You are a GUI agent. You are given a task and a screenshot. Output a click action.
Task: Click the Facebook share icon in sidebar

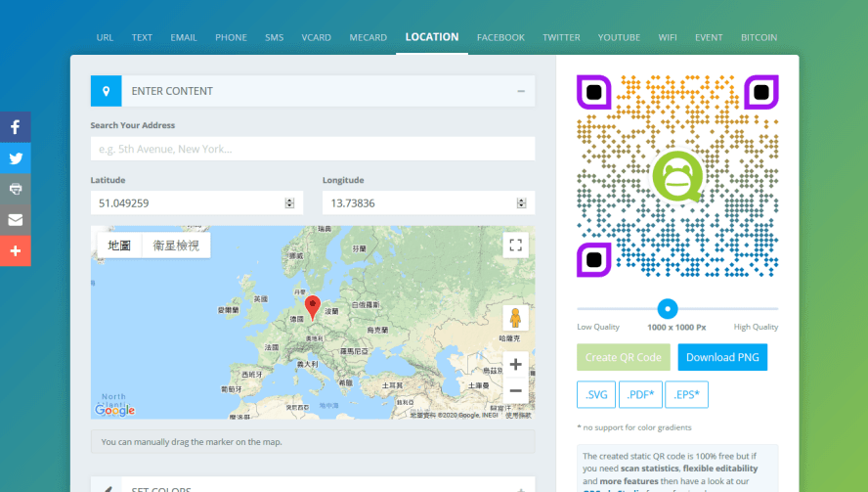(16, 127)
